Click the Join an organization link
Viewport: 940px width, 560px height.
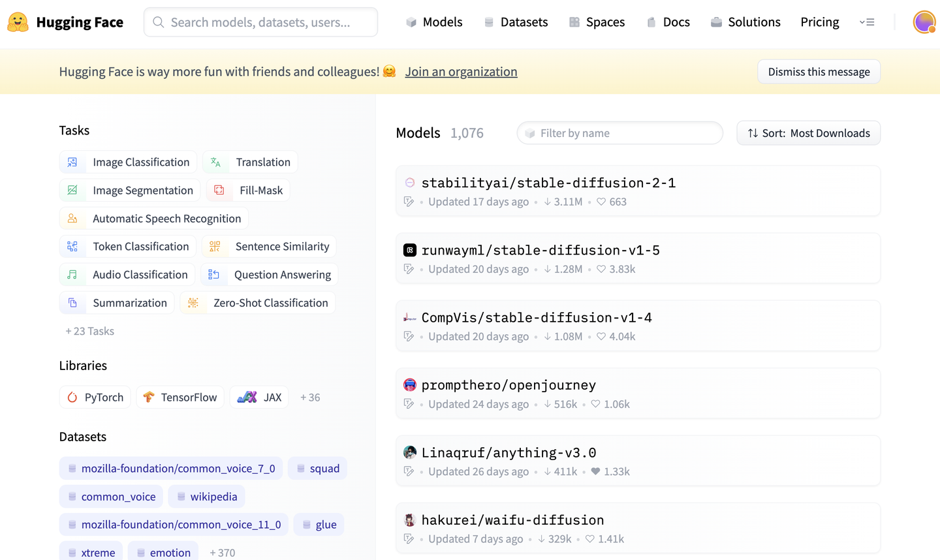pos(461,72)
